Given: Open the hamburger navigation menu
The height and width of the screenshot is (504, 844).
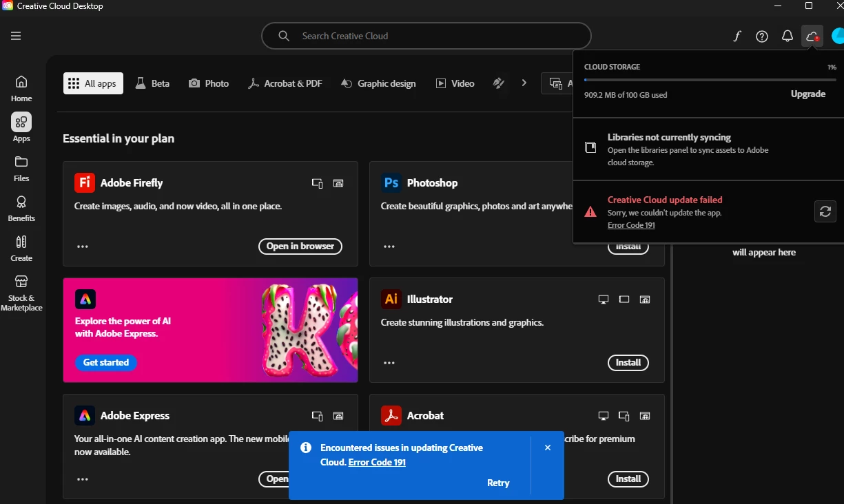Looking at the screenshot, I should click(x=16, y=36).
